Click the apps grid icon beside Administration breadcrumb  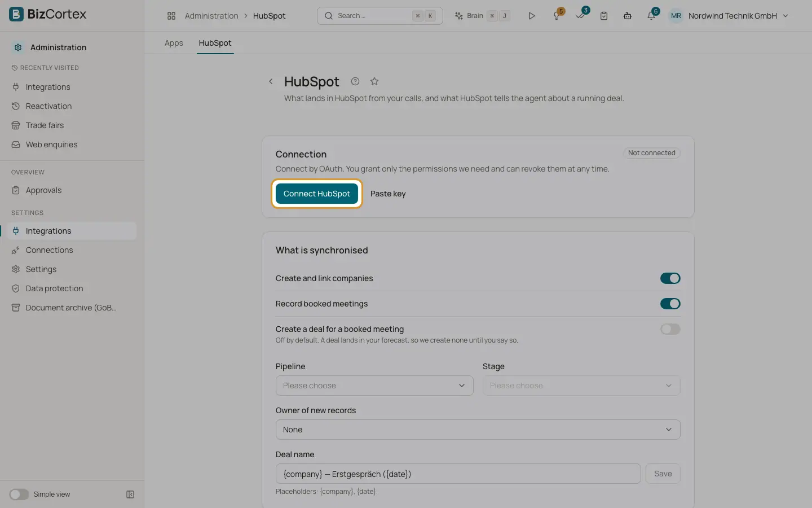[x=171, y=16]
